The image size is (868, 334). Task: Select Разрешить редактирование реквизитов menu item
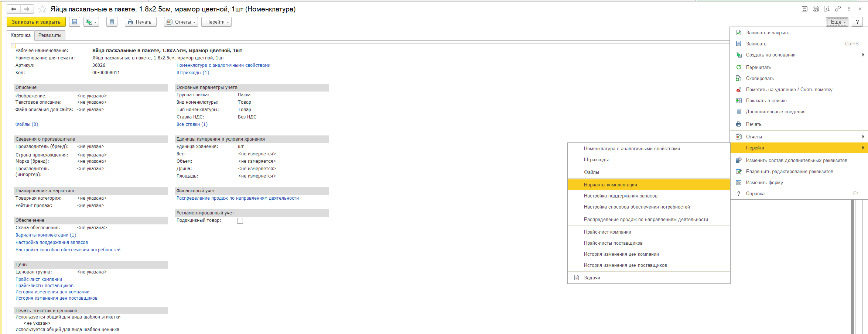789,172
